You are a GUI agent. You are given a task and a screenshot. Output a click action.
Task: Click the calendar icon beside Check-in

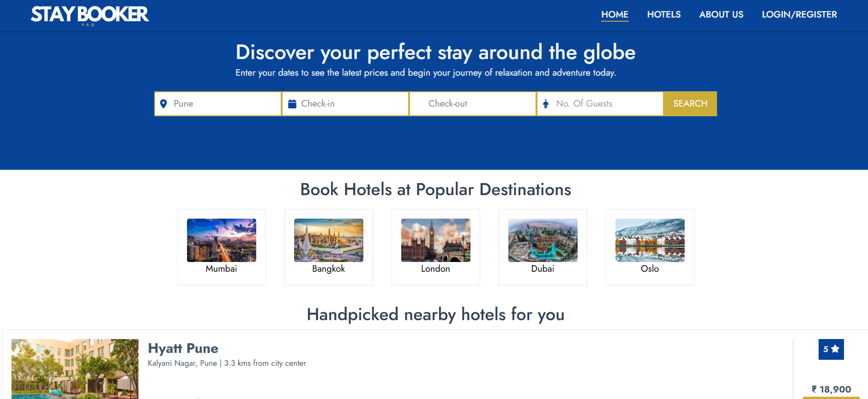pyautogui.click(x=292, y=104)
